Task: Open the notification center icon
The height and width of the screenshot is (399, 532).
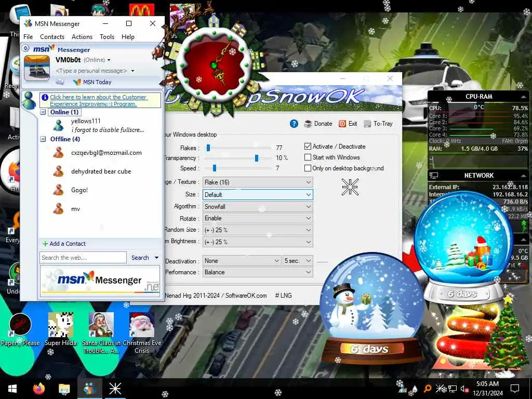Action: pos(515,389)
